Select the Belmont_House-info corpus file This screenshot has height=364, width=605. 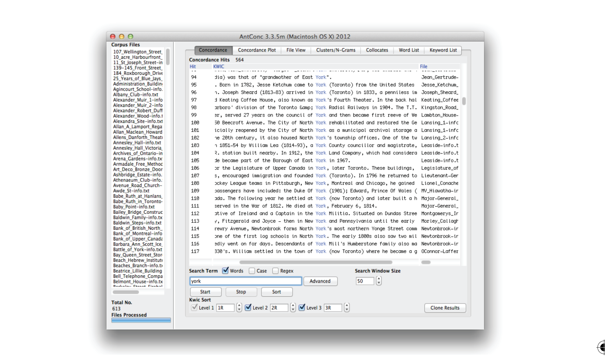[138, 282]
